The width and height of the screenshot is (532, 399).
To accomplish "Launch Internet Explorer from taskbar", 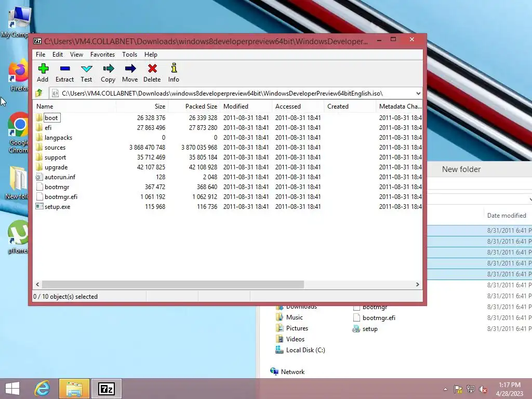I will 42,389.
